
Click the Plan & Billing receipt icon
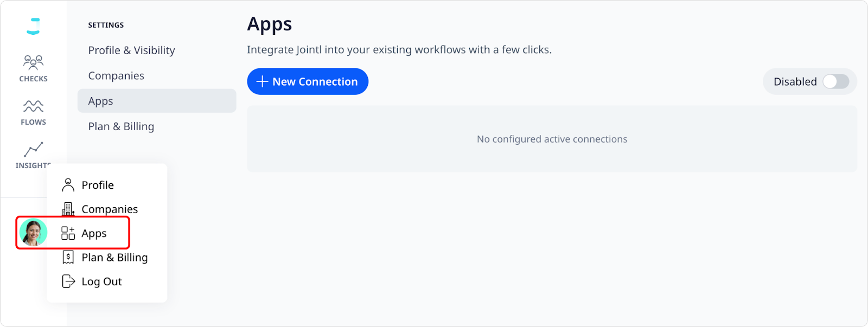coord(68,257)
